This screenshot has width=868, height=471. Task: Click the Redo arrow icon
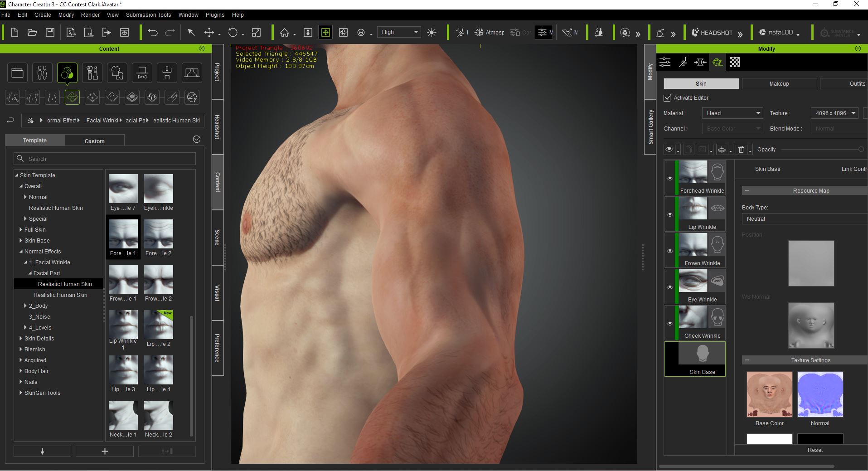tap(170, 32)
